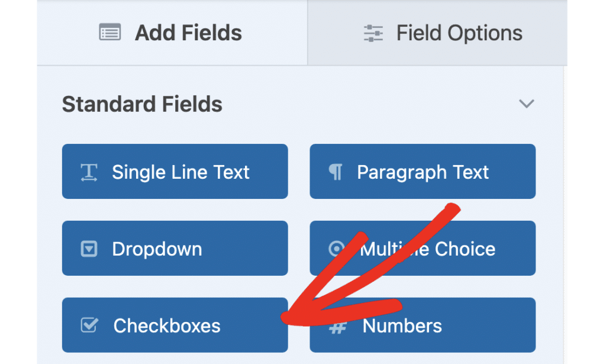The height and width of the screenshot is (364, 606).
Task: Click the Standard Fields heading
Action: pyautogui.click(x=142, y=104)
